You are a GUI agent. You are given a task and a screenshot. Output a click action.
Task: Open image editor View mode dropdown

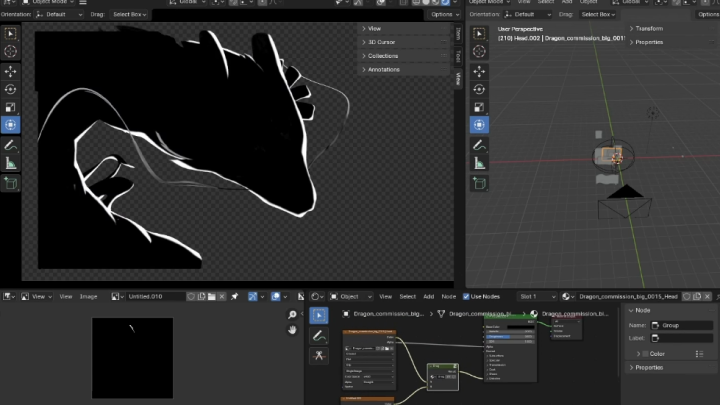(x=37, y=297)
